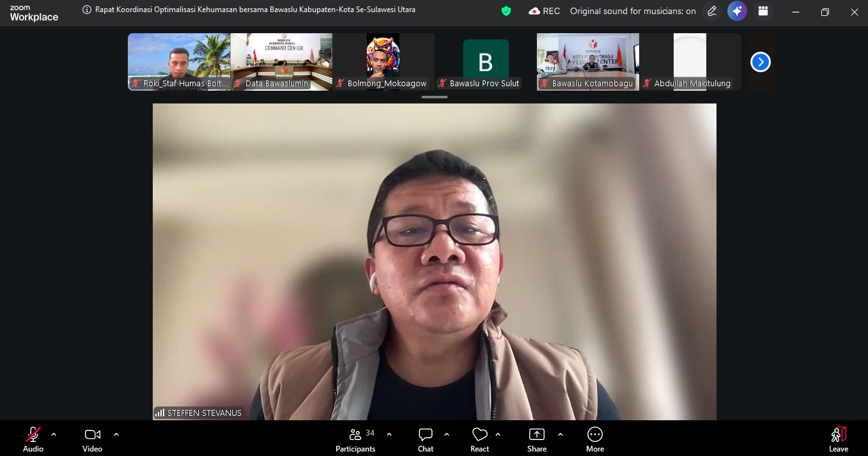The image size is (868, 456).
Task: Start sharing with the Share screen icon
Action: tap(537, 439)
